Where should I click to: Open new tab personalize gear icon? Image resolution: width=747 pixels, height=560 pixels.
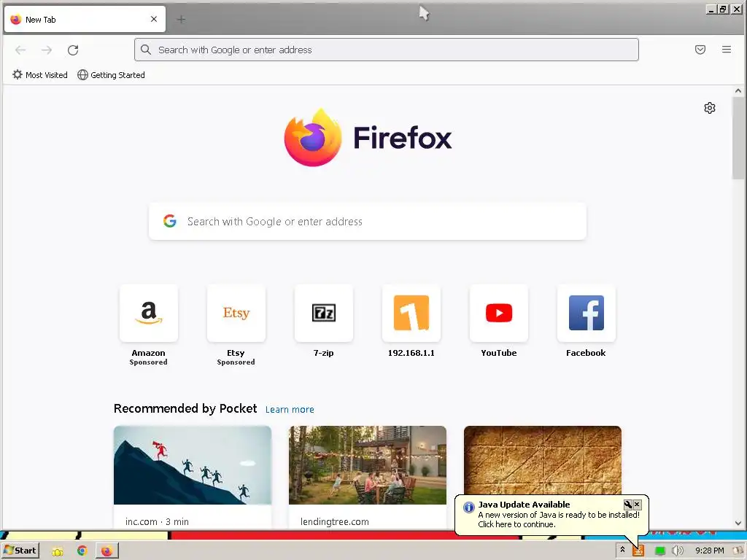(x=709, y=108)
